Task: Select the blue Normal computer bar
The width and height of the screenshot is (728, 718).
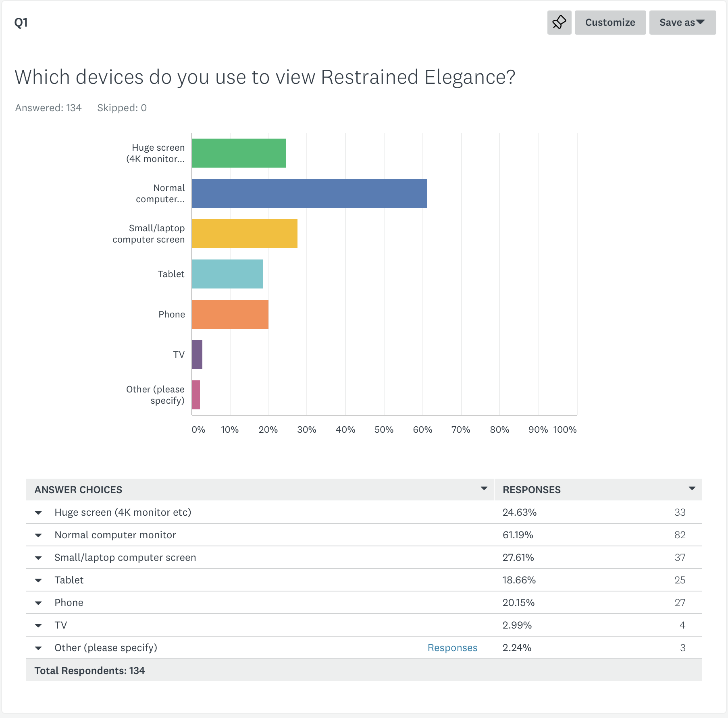Action: coord(310,193)
